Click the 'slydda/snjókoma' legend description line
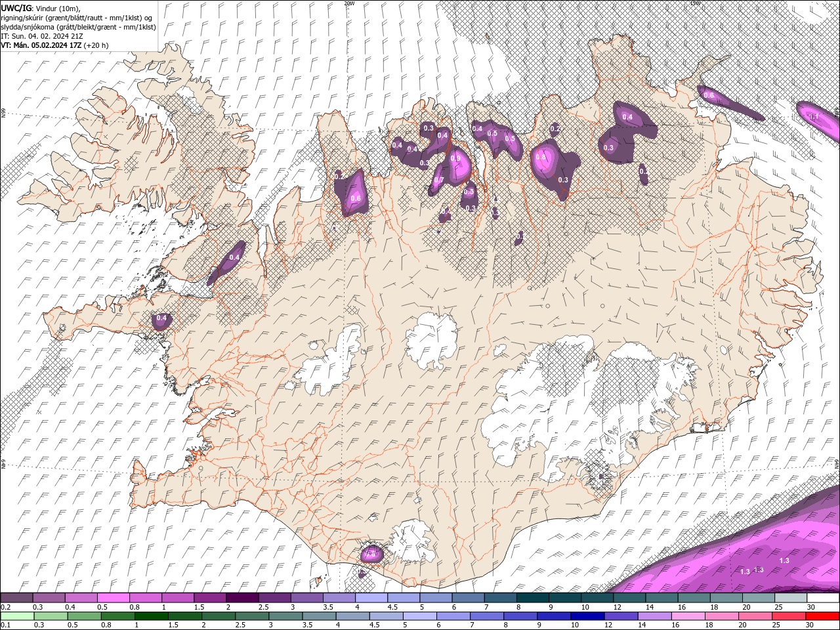Image resolution: width=840 pixels, height=630 pixels. click(x=79, y=27)
